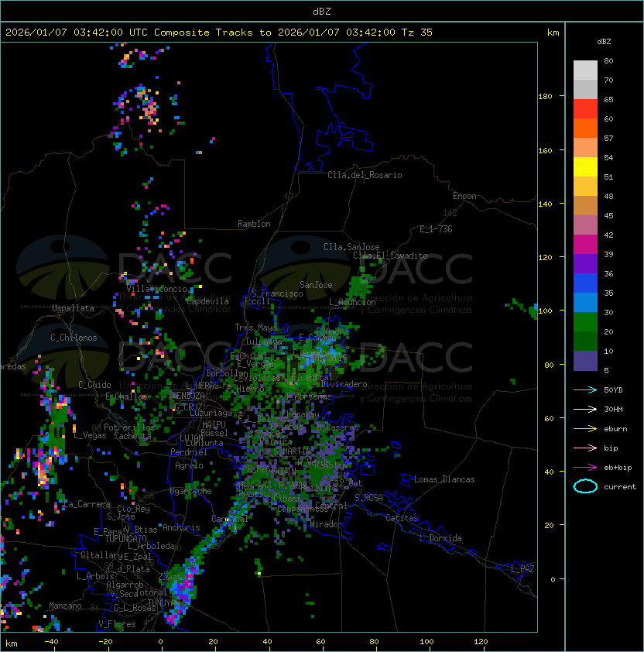This screenshot has width=644, height=652.
Task: Click the 'MENDOZA' city label on the map
Action: (x=188, y=396)
